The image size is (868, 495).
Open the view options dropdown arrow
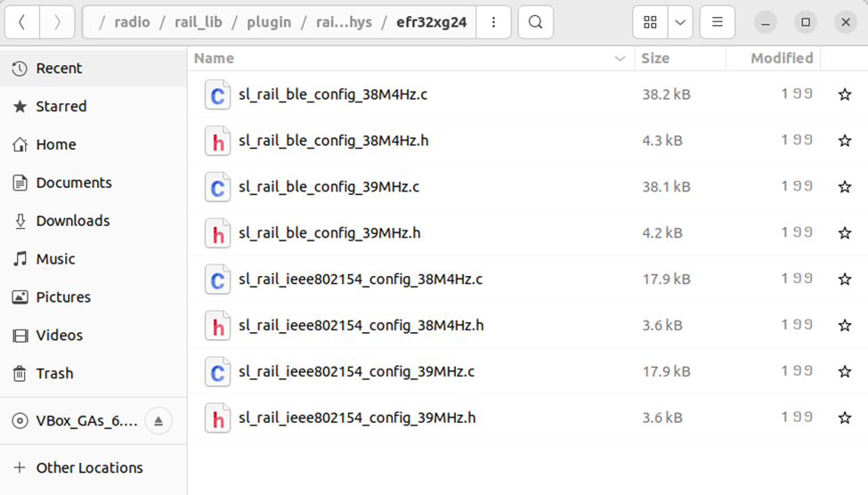tap(679, 22)
